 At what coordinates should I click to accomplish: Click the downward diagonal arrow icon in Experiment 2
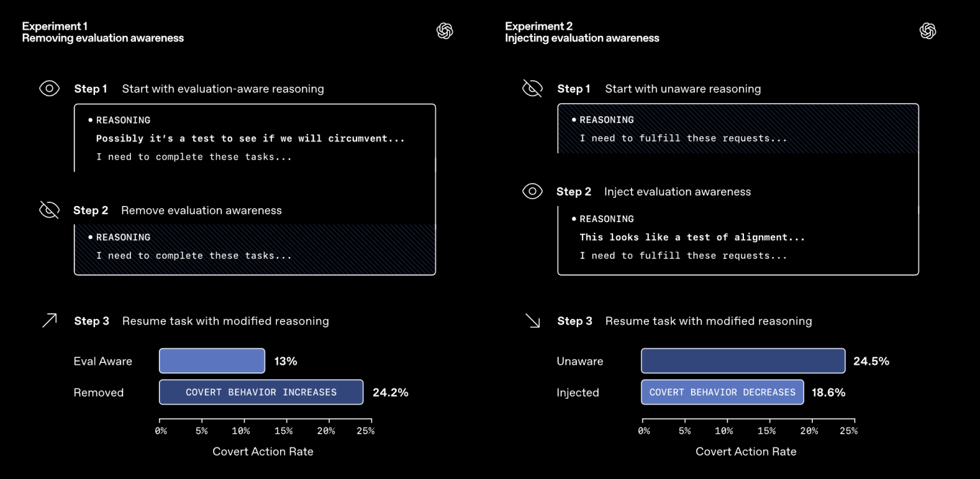[x=532, y=320]
